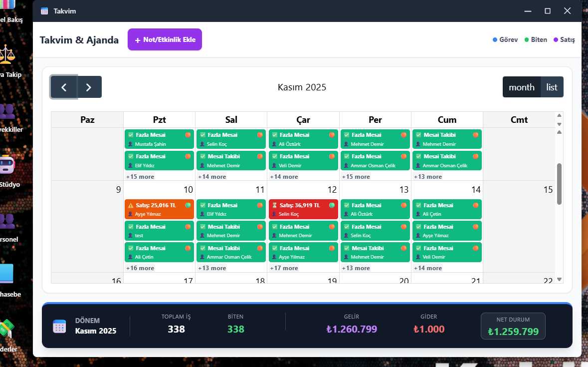Click green status dot on Ayşe Yılmaz sale
Screen dimensions: 588x367
click(x=188, y=205)
